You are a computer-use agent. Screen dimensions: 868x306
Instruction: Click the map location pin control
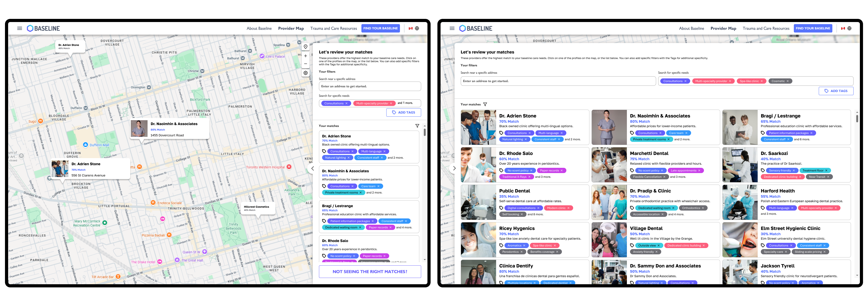[x=305, y=47]
